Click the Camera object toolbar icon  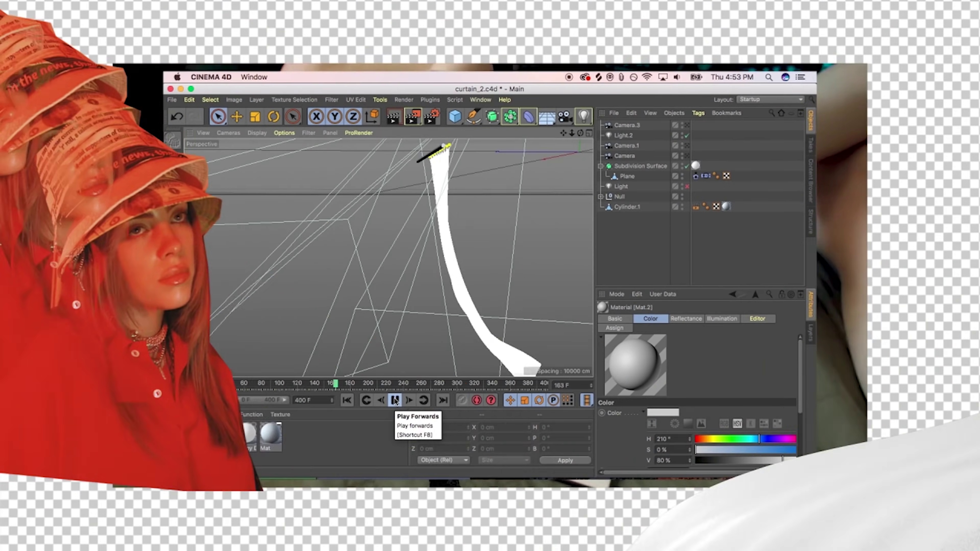coord(565,117)
